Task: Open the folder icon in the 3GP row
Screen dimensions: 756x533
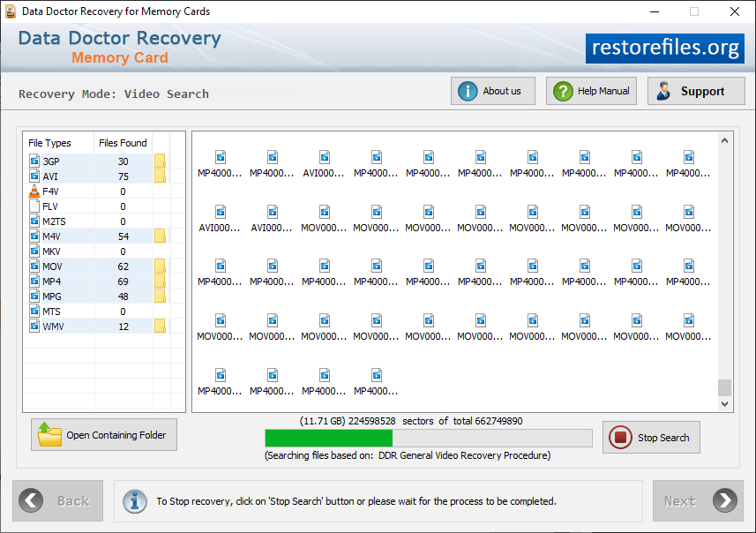Action: (x=160, y=161)
